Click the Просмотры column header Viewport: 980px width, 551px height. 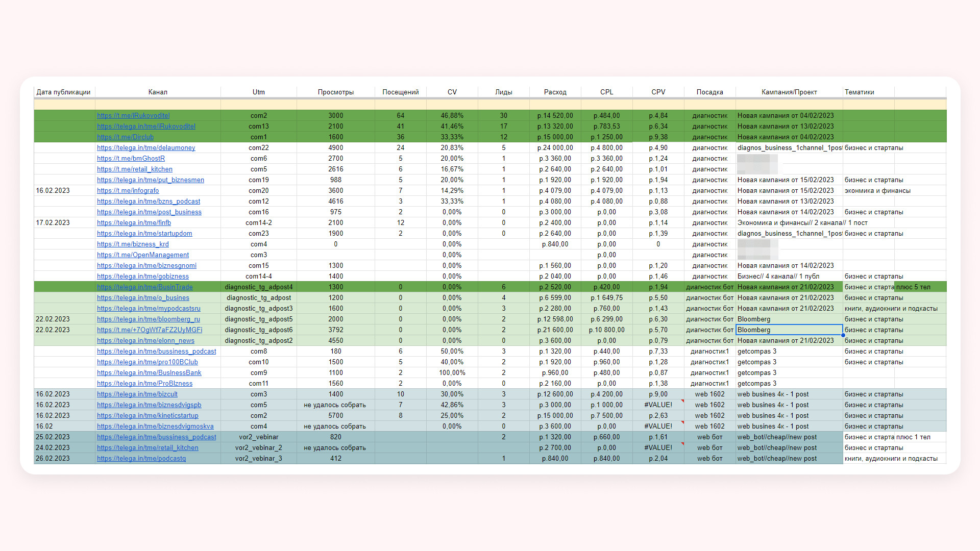(335, 92)
